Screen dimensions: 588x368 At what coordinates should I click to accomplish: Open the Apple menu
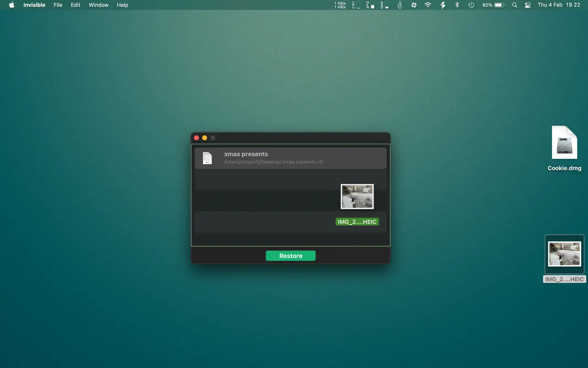[x=12, y=5]
